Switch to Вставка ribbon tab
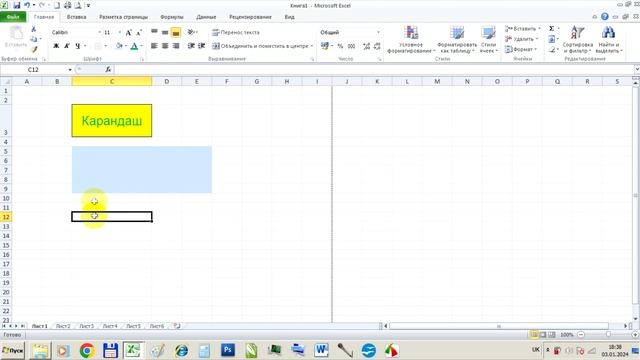Image resolution: width=640 pixels, height=360 pixels. click(x=76, y=17)
